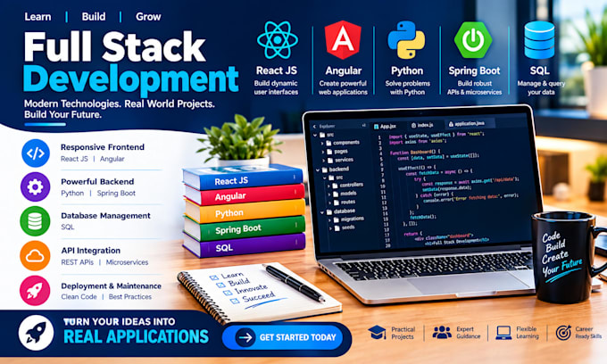Click the routes folder name in Explorer

click(348, 202)
